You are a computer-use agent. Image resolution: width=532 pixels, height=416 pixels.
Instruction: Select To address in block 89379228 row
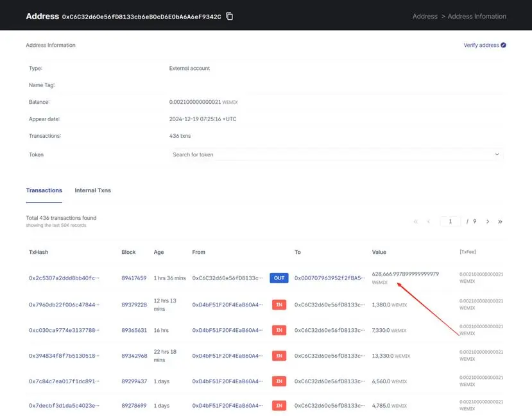coord(329,305)
